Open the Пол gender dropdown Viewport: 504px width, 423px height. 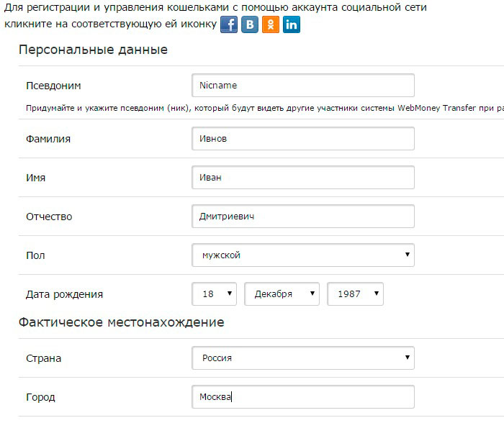pos(303,255)
